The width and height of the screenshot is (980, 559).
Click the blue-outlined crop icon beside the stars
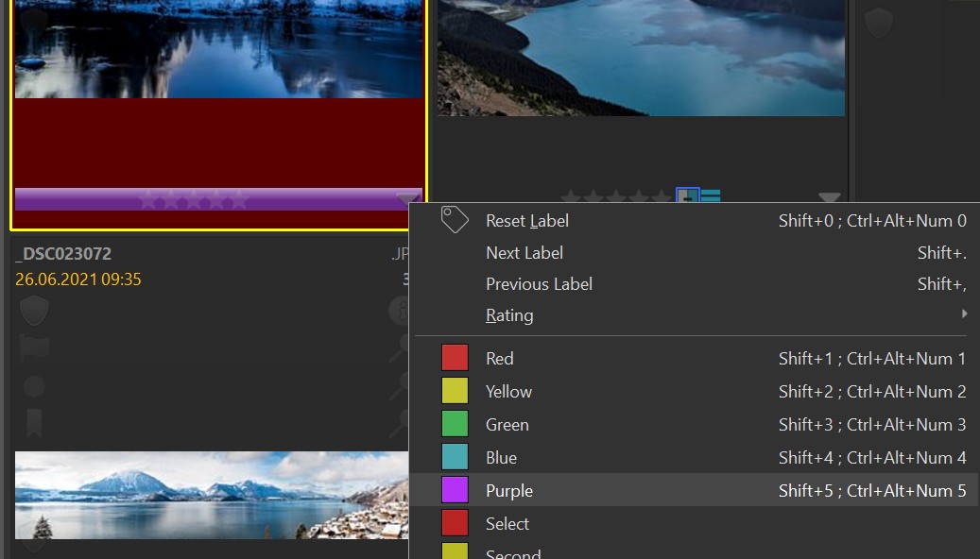pyautogui.click(x=687, y=196)
